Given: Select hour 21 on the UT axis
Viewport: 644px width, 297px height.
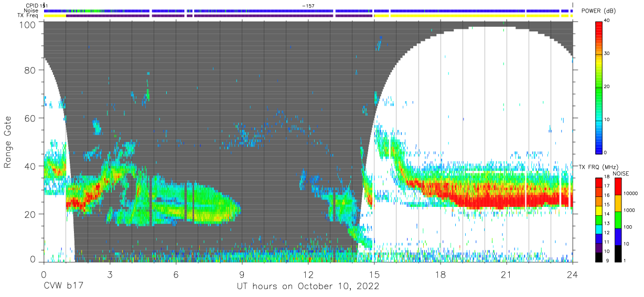Looking at the screenshot, I should coord(507,274).
